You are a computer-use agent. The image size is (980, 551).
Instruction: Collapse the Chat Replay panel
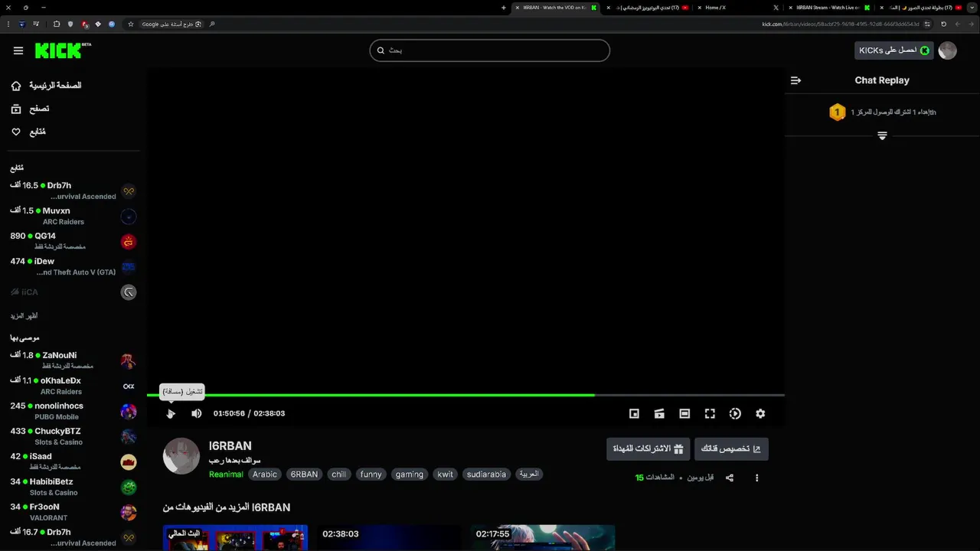[795, 80]
